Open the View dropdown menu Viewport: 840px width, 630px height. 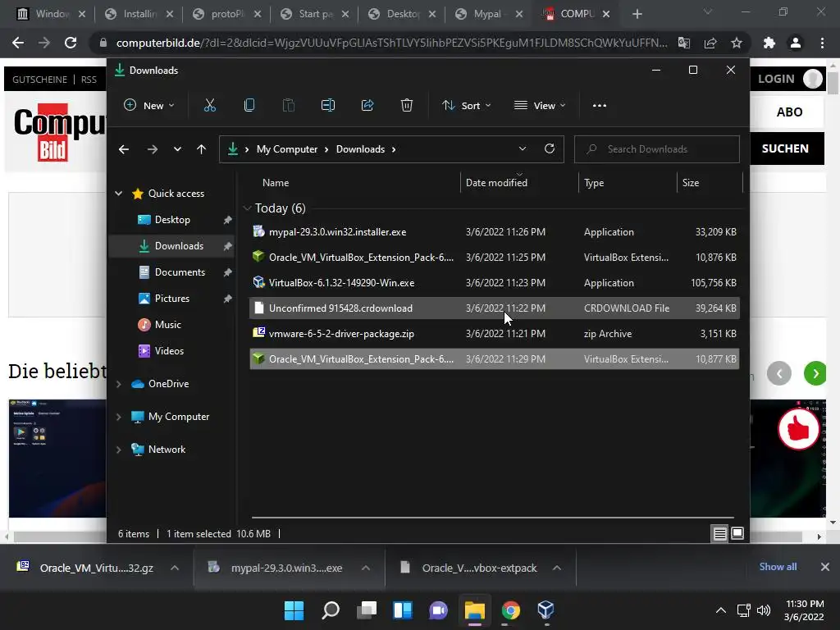click(540, 106)
